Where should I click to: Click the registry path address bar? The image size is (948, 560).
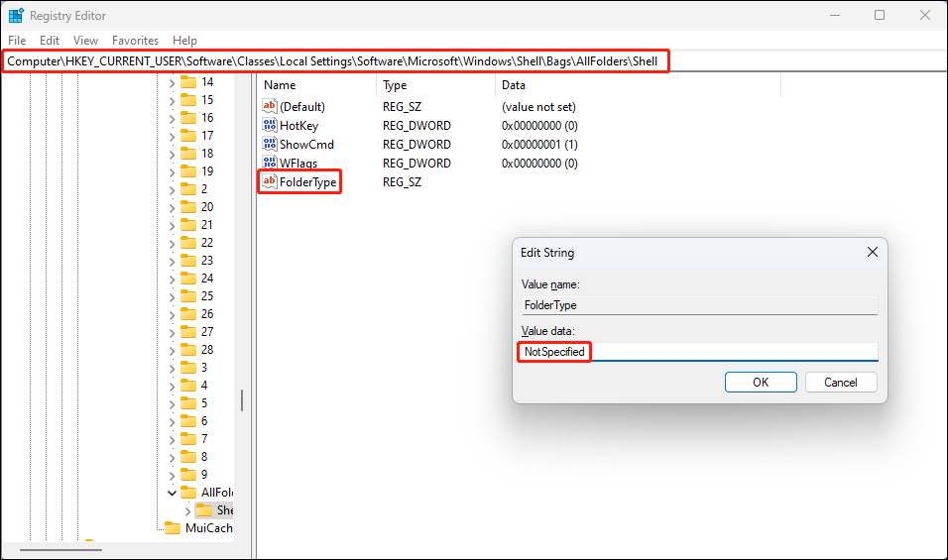click(474, 61)
